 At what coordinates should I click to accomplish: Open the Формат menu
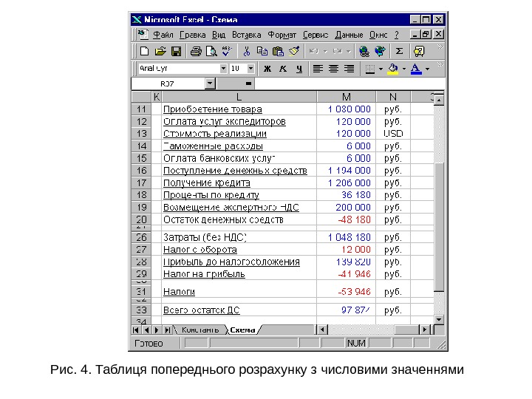(282, 35)
